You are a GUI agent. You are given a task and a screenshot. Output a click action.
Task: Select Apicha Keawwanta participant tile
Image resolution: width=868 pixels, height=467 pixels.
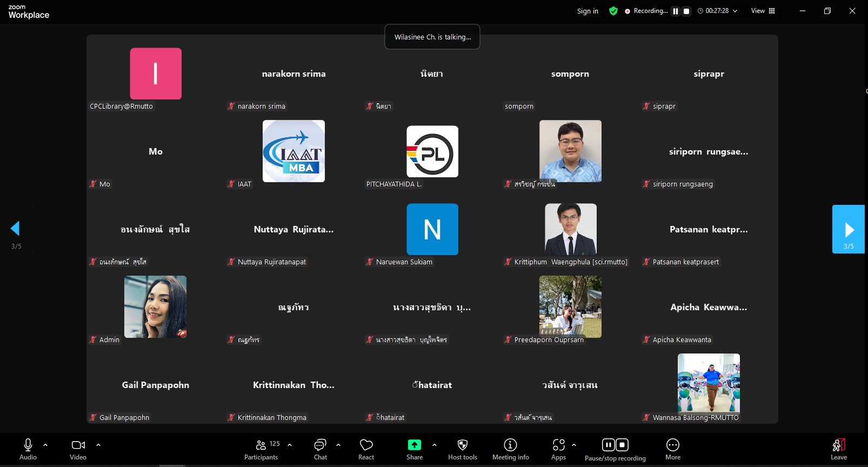(709, 307)
